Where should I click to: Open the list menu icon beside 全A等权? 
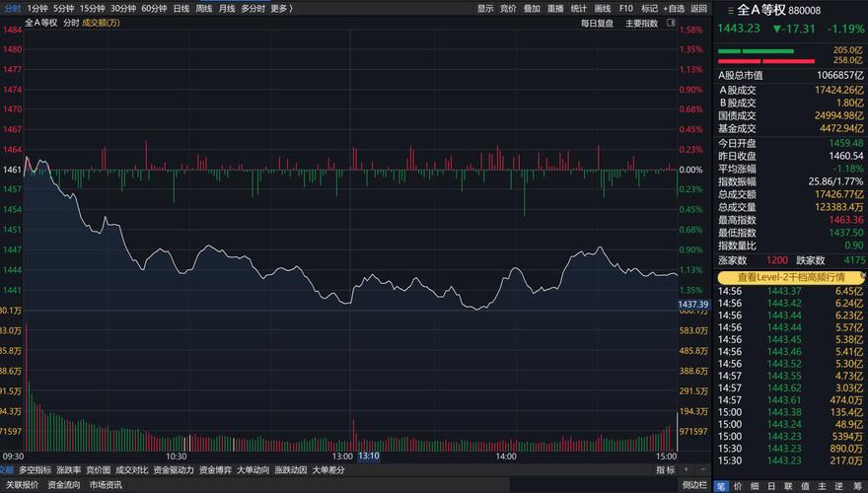[730, 11]
